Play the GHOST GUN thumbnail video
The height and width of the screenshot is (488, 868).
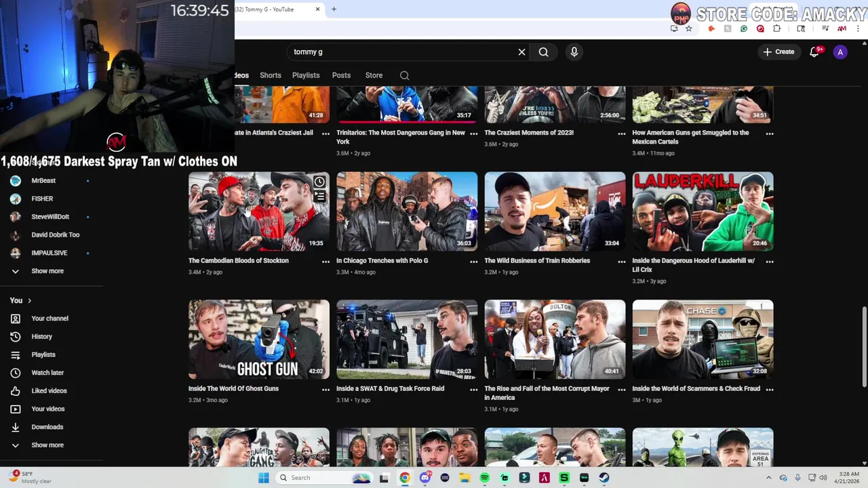click(259, 340)
